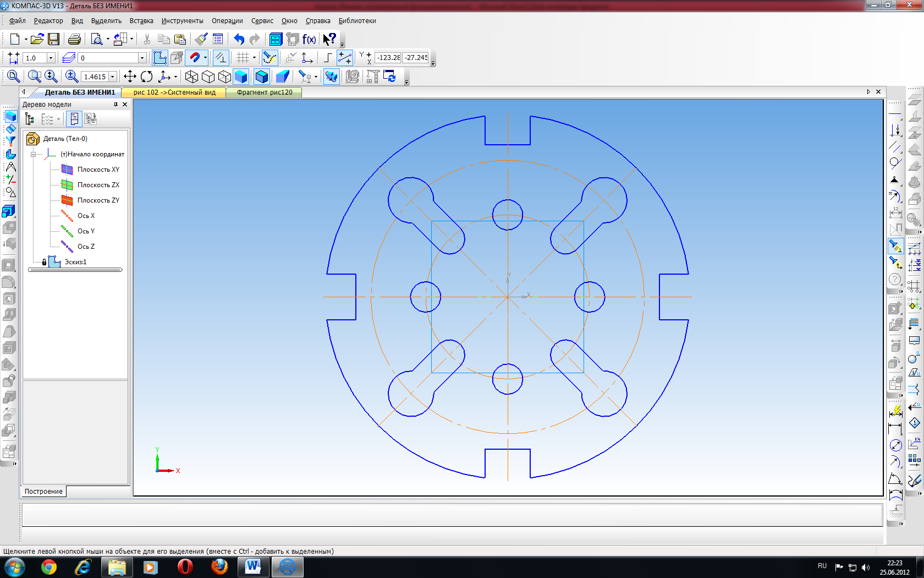The image size is (924, 578).
Task: Open the Filters funnel on left panel
Action: 10,141
